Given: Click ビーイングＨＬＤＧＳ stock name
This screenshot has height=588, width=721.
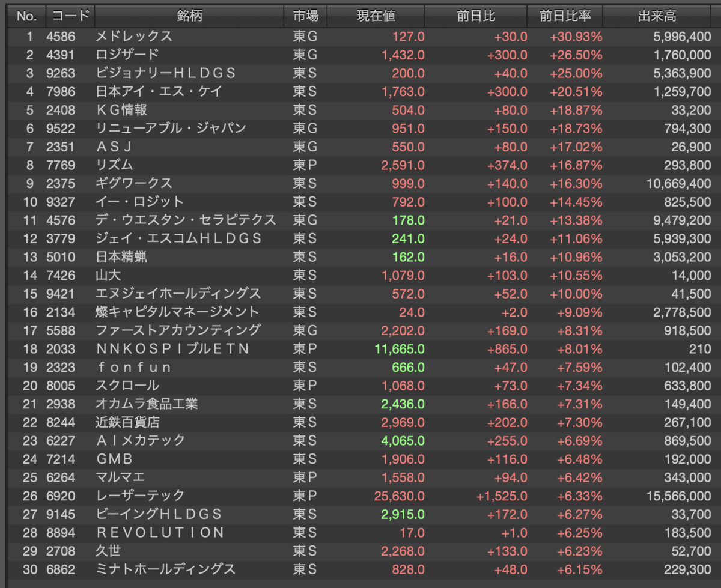Looking at the screenshot, I should (x=159, y=514).
